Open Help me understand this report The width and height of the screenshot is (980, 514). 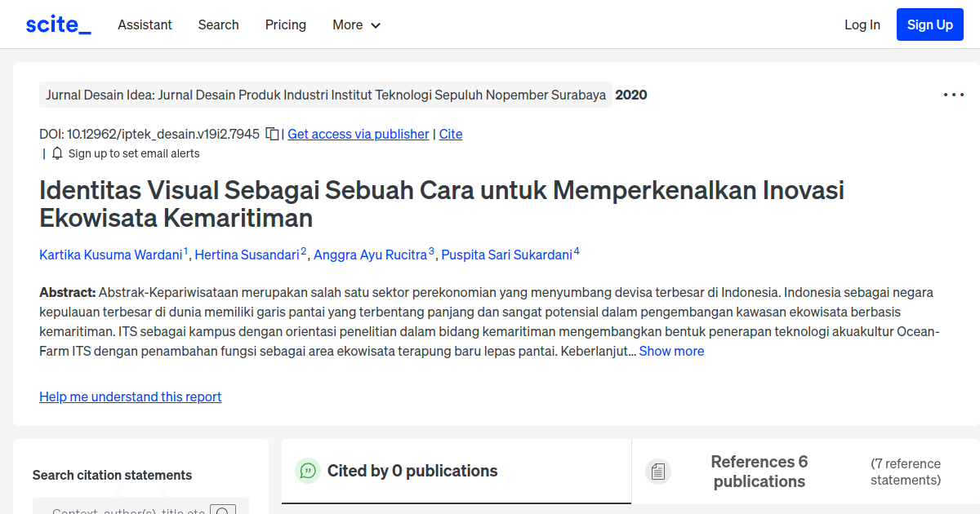point(130,397)
